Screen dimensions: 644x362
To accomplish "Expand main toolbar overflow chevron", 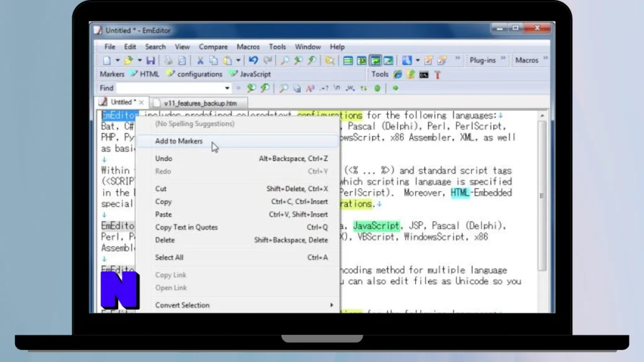I will tap(458, 58).
